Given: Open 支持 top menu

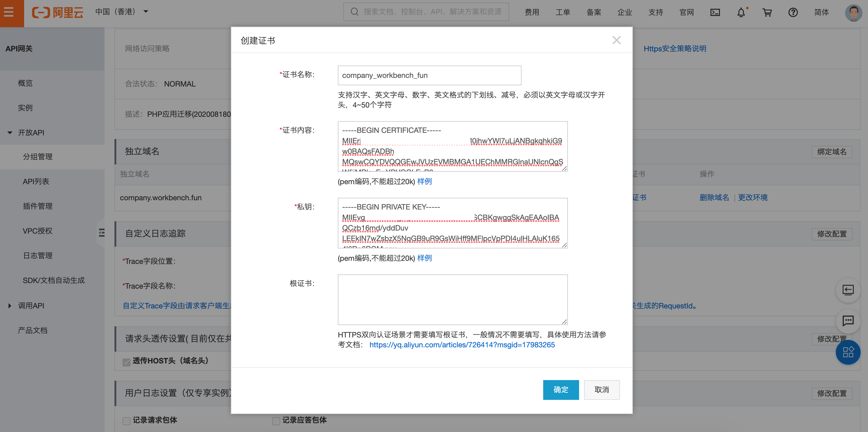Looking at the screenshot, I should 656,12.
